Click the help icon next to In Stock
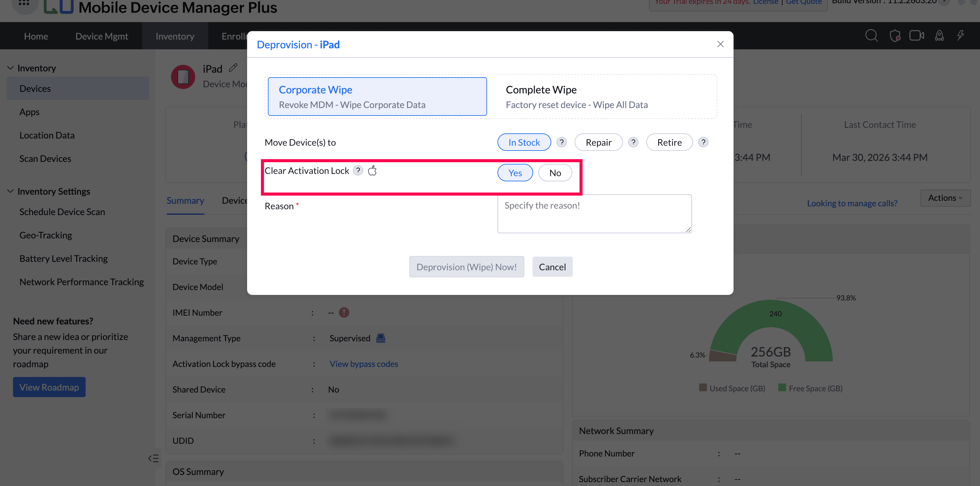 [561, 142]
